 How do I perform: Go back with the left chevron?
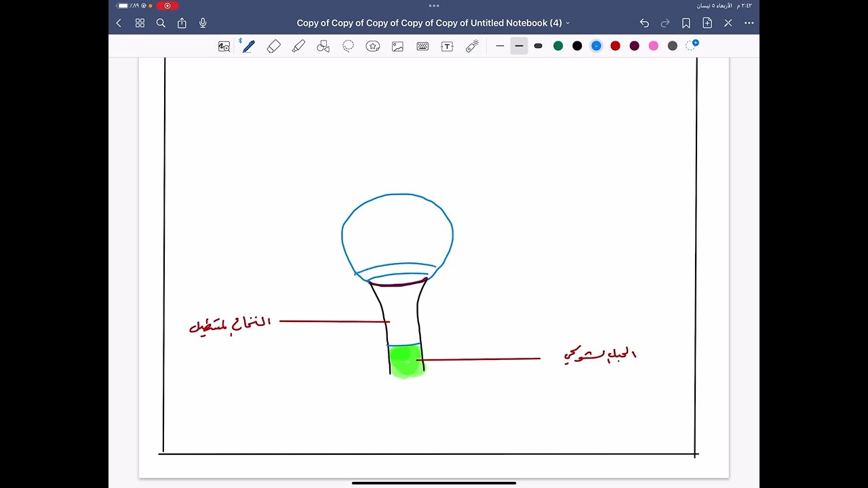pyautogui.click(x=119, y=23)
